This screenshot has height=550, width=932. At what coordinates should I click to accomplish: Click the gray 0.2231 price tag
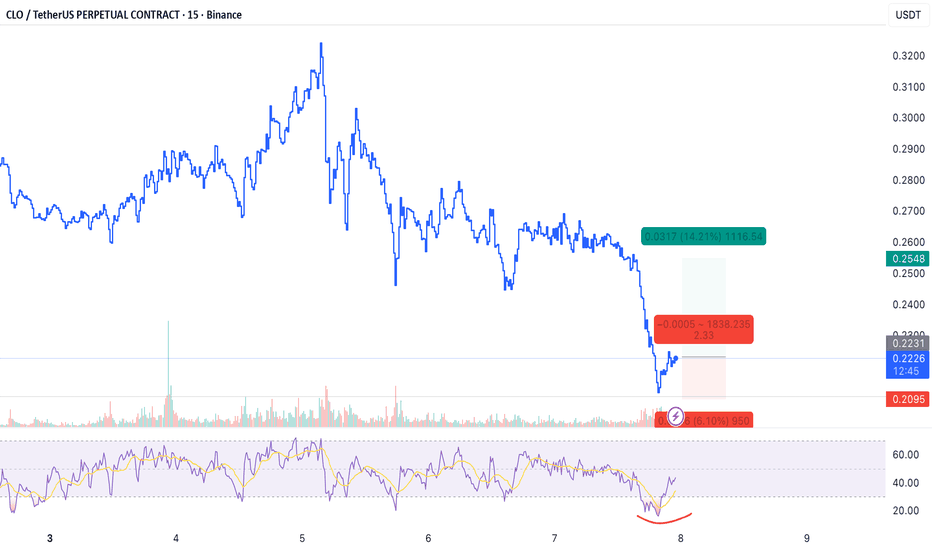[908, 343]
